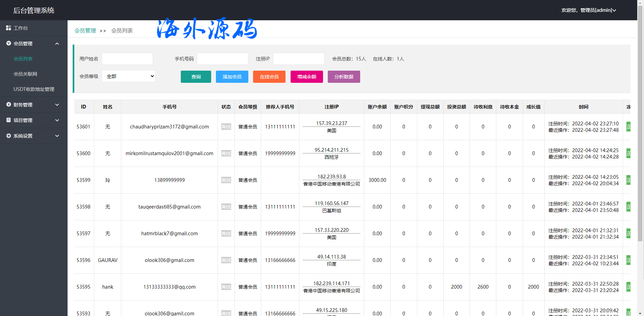Expand the 财务管理 menu chevron
Viewport: 644px width, 316px height.
[x=57, y=105]
